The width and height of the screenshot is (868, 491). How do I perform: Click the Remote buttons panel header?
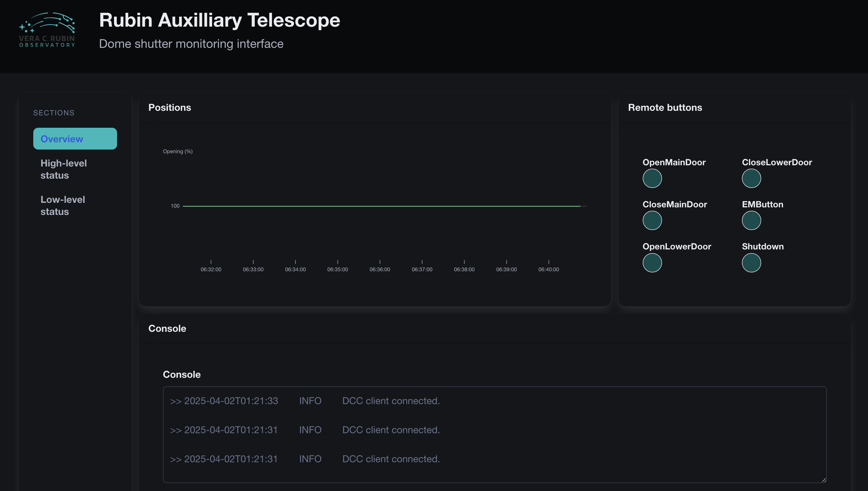665,107
